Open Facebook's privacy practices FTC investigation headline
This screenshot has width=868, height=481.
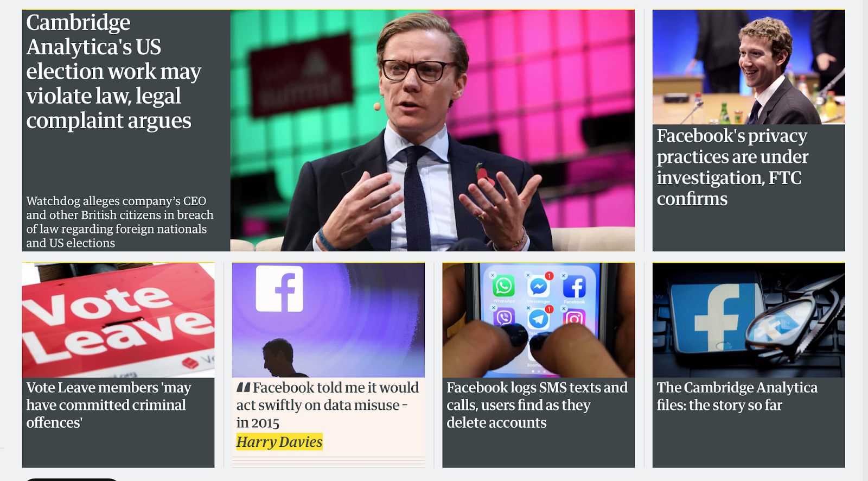732,167
